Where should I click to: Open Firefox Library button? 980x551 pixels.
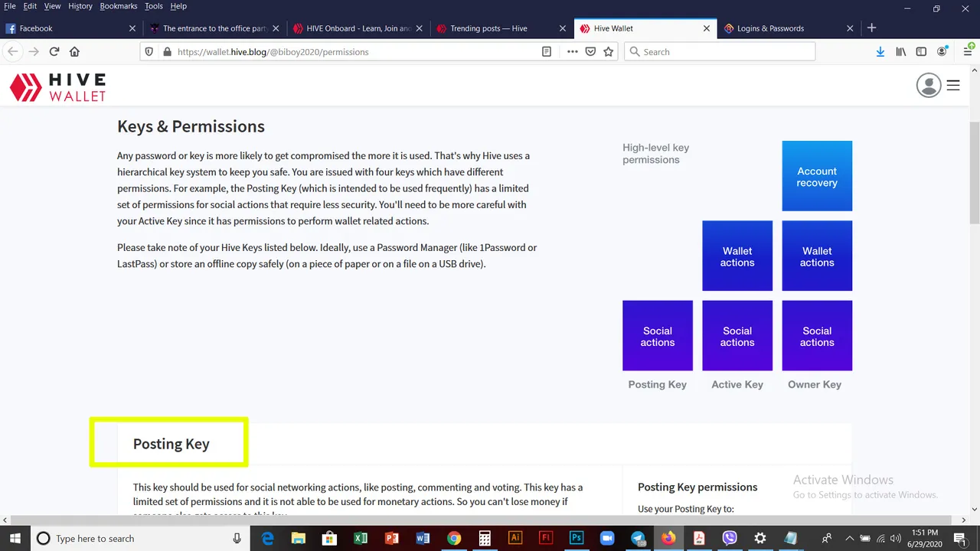click(x=901, y=51)
